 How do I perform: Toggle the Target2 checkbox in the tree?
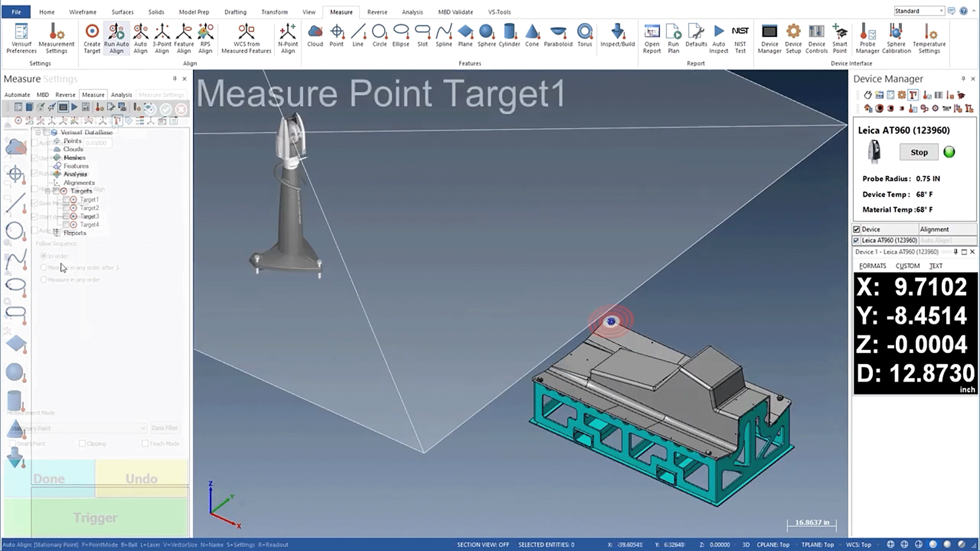66,208
